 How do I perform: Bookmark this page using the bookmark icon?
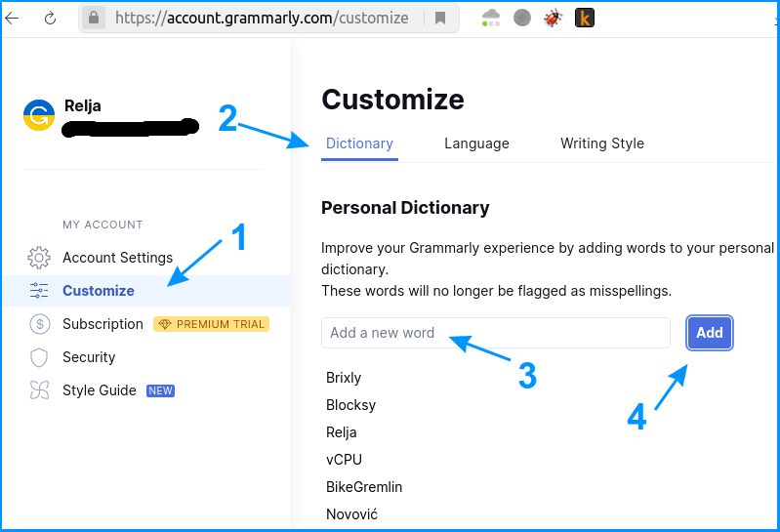(440, 19)
